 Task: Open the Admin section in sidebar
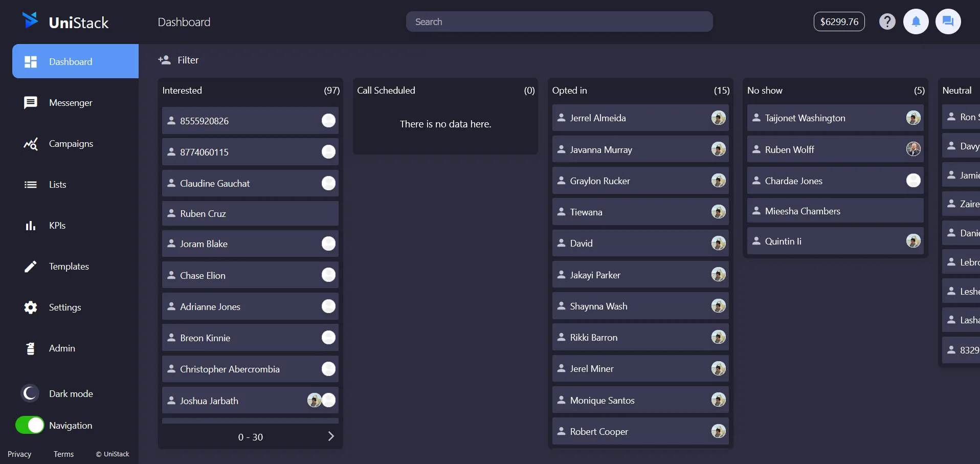[x=61, y=348]
